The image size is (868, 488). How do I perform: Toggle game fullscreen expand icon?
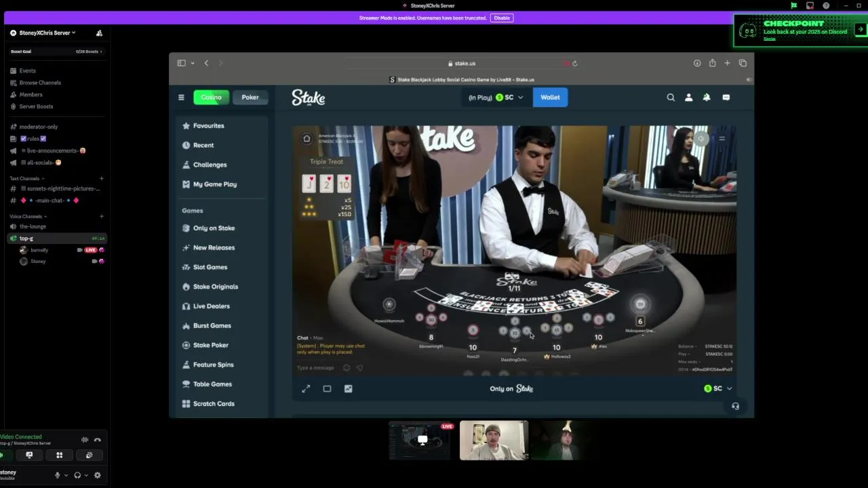pyautogui.click(x=306, y=388)
